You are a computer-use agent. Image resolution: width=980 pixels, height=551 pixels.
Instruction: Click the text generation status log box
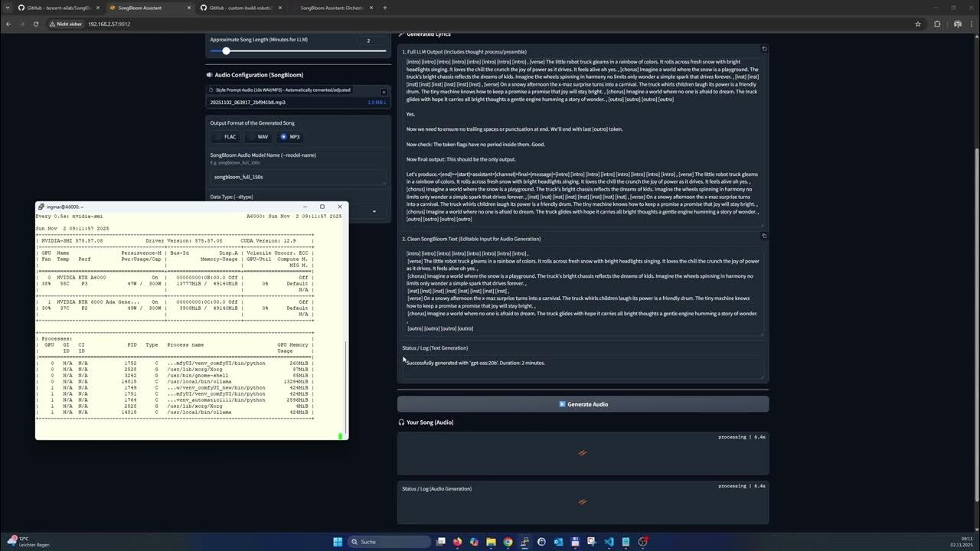[x=583, y=367]
